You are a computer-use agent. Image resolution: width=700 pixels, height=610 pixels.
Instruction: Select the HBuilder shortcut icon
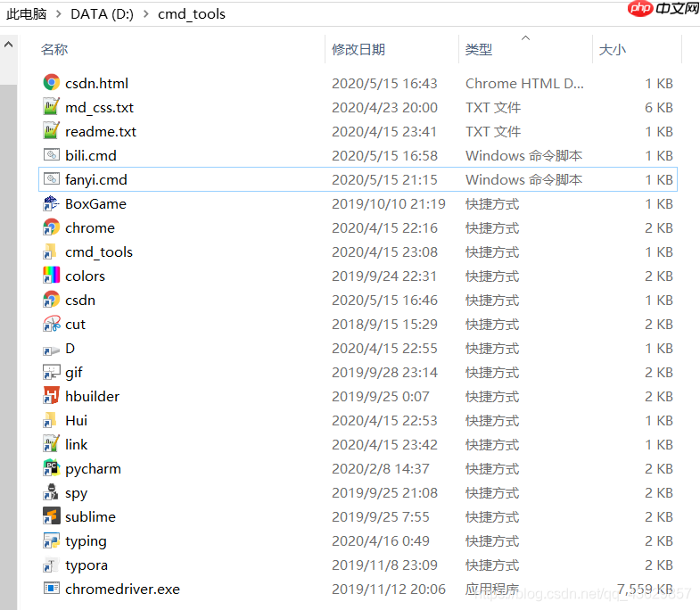pos(51,396)
